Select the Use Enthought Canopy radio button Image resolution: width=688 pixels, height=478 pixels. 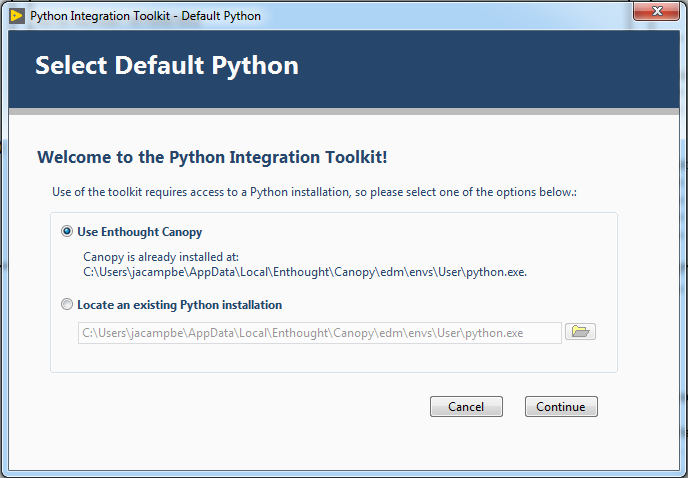[67, 231]
